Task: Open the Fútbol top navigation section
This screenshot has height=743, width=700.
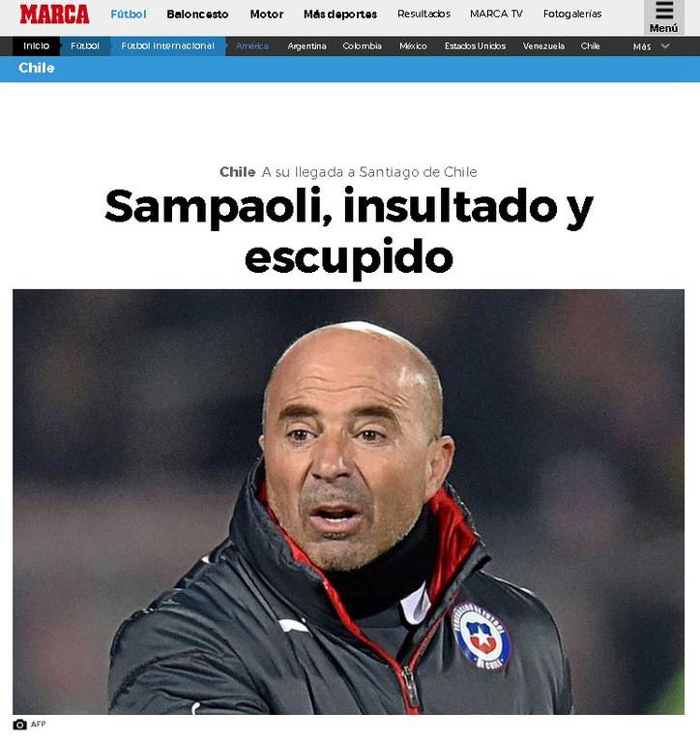Action: pos(129,15)
